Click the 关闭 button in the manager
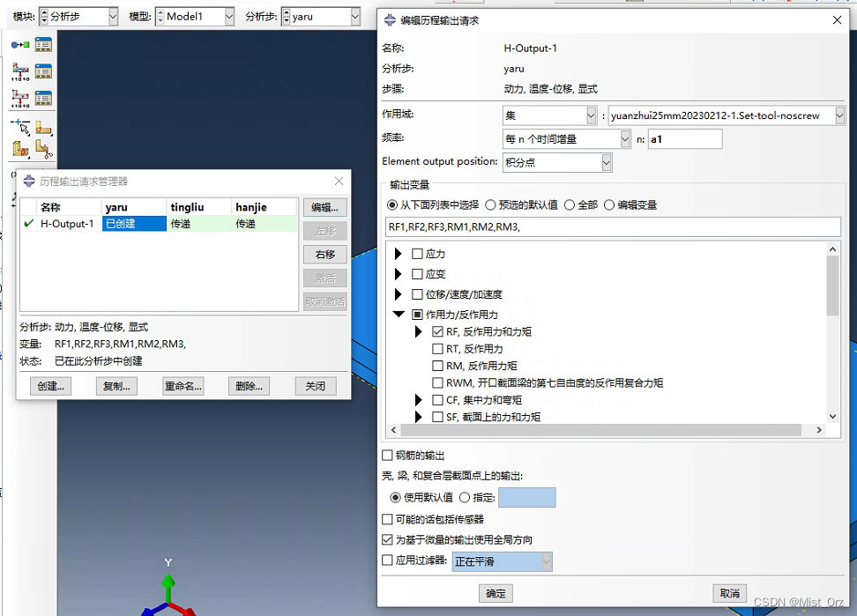This screenshot has width=857, height=616. click(316, 386)
